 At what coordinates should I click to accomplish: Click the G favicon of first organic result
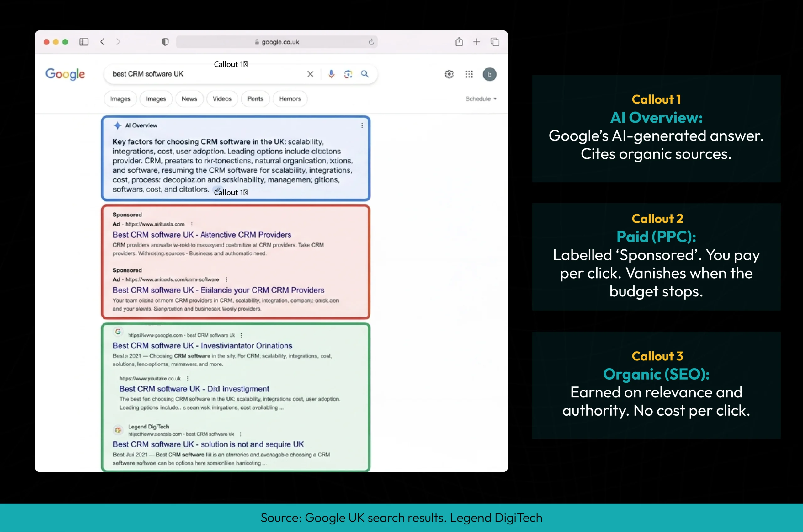[x=118, y=332]
